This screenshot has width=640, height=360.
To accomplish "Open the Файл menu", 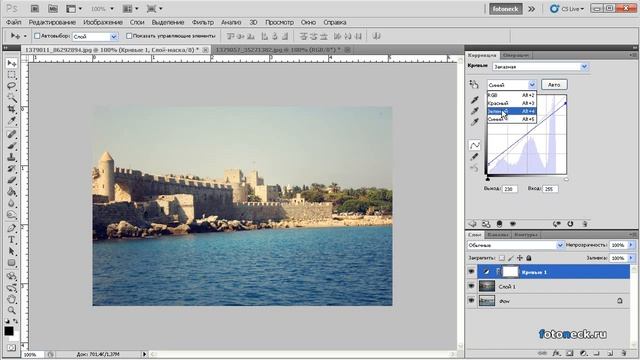I will click(x=14, y=22).
